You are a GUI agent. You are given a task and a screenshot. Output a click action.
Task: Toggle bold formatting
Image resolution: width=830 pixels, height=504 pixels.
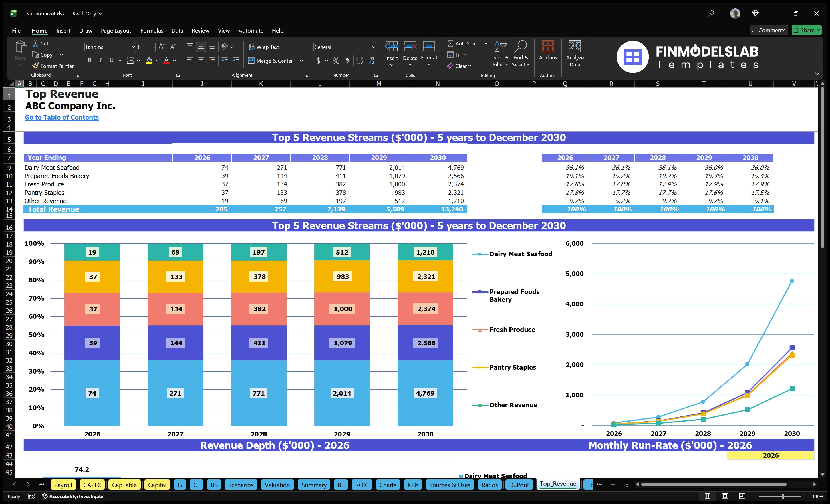89,61
